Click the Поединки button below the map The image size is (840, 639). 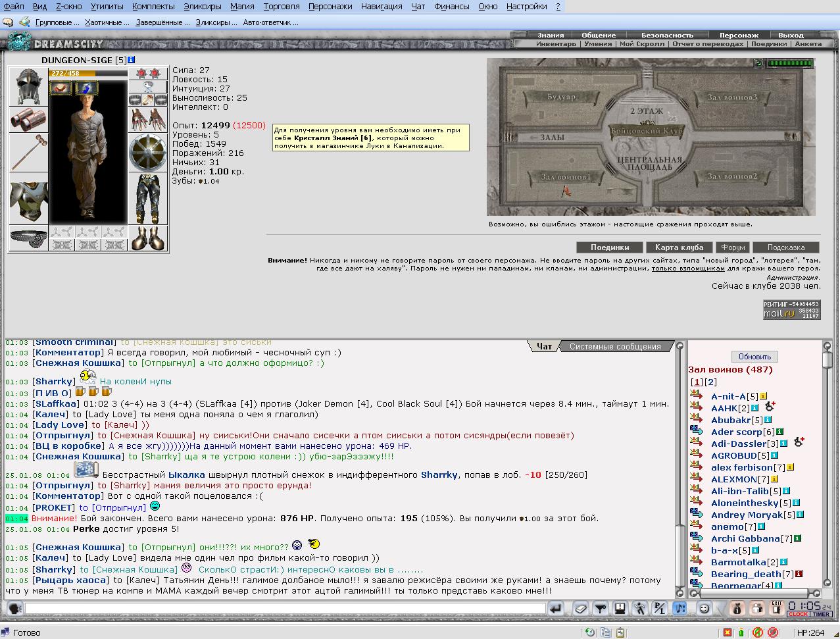(x=609, y=247)
